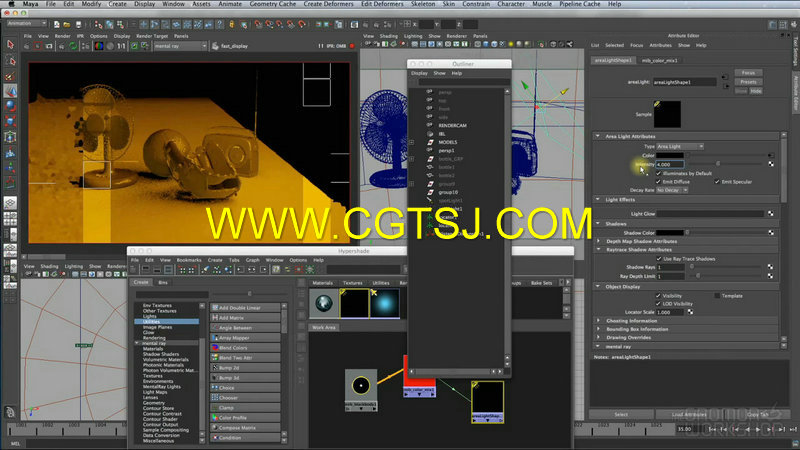
Task: Click the Apple menu in menu bar
Action: 11,4
